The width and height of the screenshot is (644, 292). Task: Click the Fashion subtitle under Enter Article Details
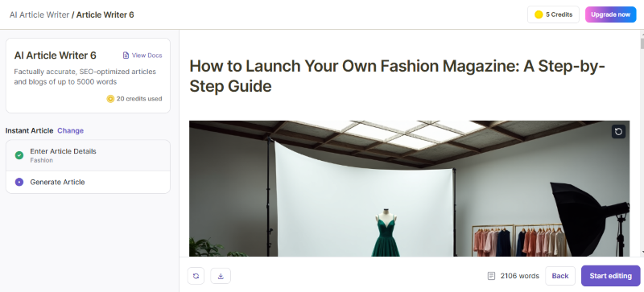pos(42,160)
